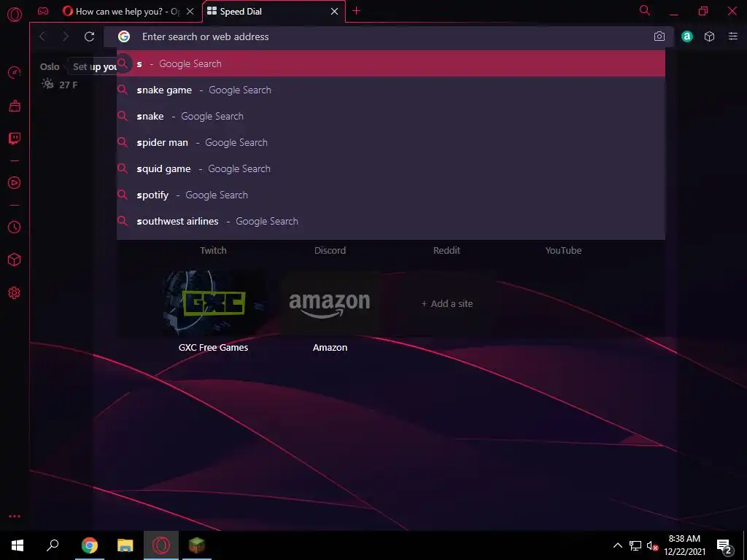Open the Twitch speed dial label

coord(213,251)
